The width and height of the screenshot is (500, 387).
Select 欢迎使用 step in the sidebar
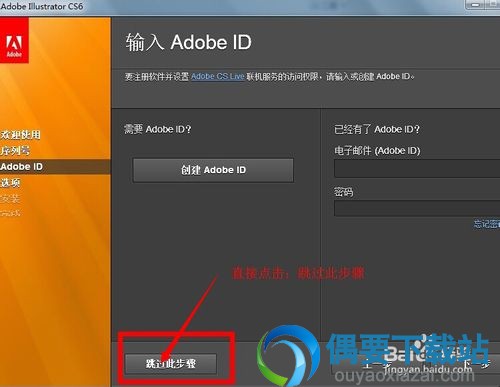(20, 135)
